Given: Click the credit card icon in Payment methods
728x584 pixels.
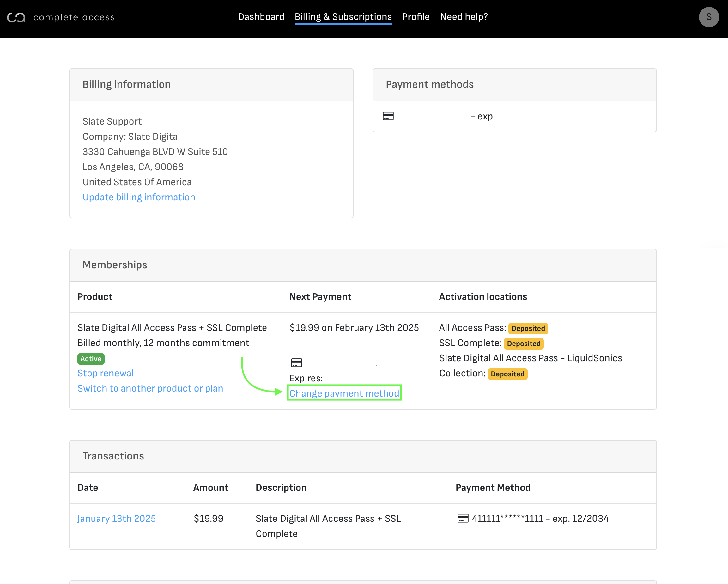Looking at the screenshot, I should pos(388,116).
